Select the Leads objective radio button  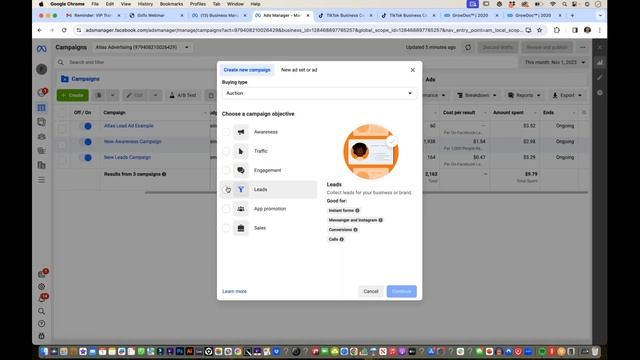tap(226, 189)
